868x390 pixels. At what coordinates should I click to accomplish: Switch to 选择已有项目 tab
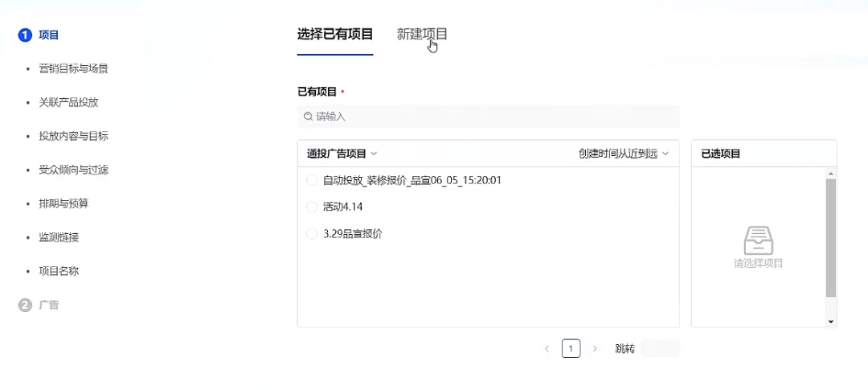pos(335,34)
